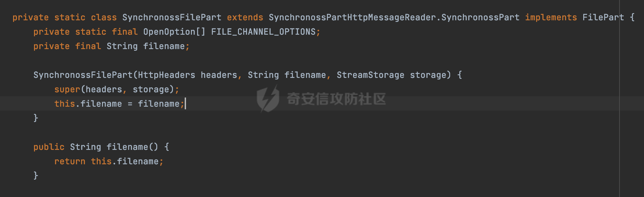This screenshot has width=644, height=197.
Task: Click the super(headers, storage) call
Action: (117, 90)
